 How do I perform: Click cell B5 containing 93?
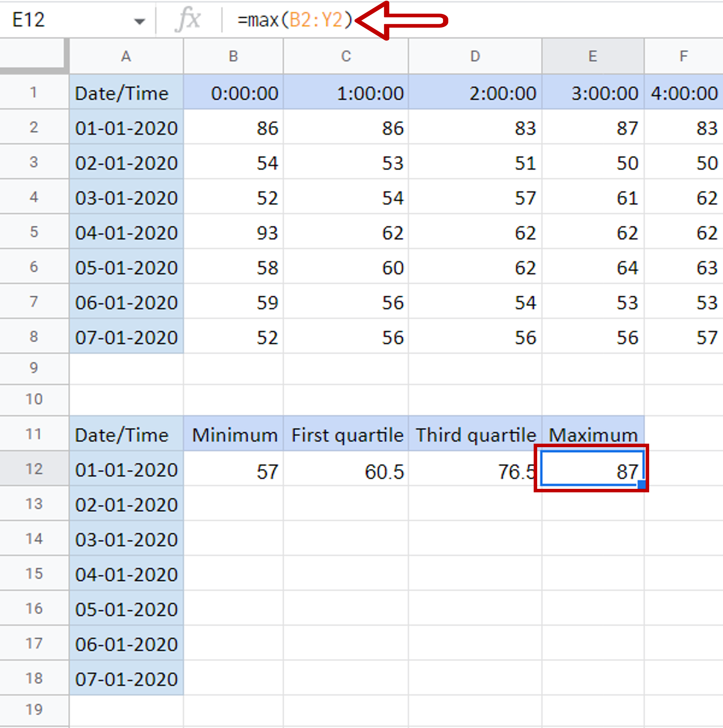click(233, 231)
